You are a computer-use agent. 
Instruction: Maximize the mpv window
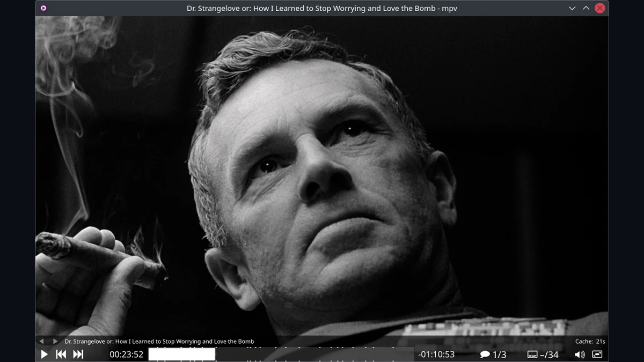click(x=586, y=8)
